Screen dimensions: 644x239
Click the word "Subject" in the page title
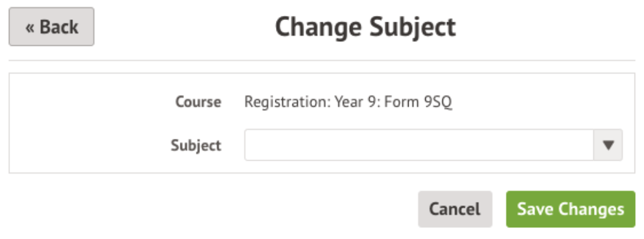(412, 27)
